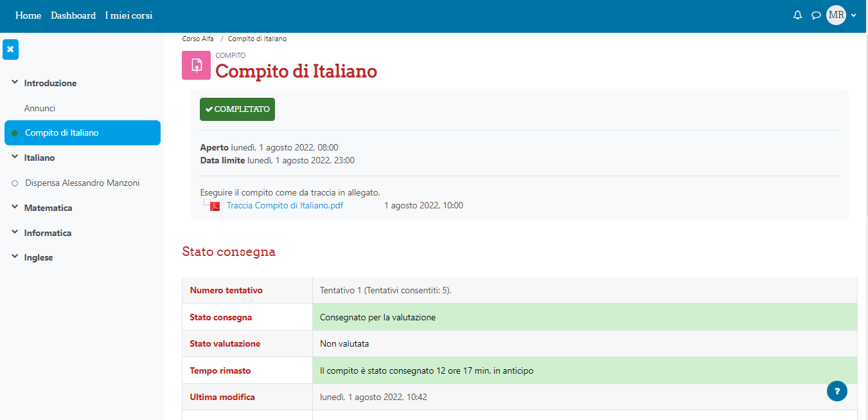The width and height of the screenshot is (868, 420).
Task: Expand the Matematica section
Action: (15, 208)
